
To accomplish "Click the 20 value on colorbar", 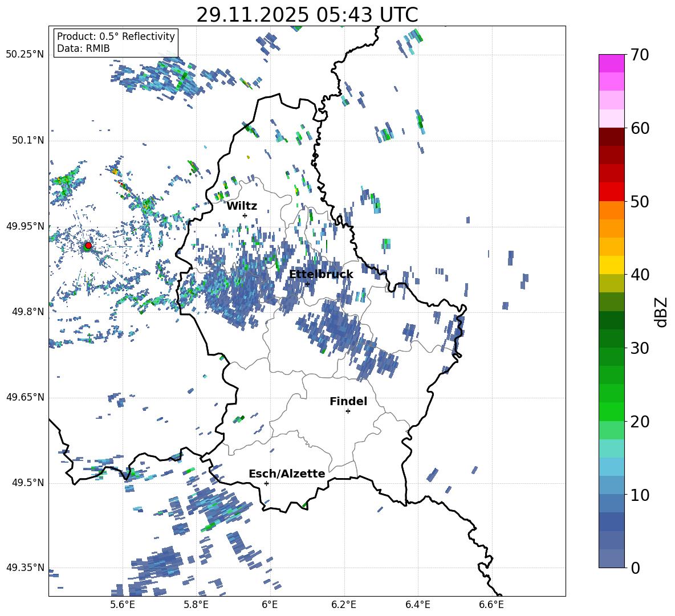I will pyautogui.click(x=639, y=422).
